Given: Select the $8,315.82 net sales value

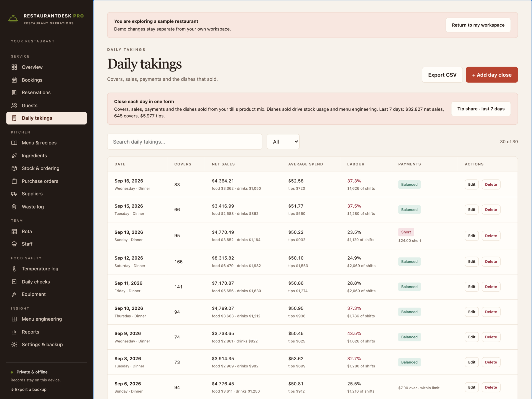Looking at the screenshot, I should 223,258.
